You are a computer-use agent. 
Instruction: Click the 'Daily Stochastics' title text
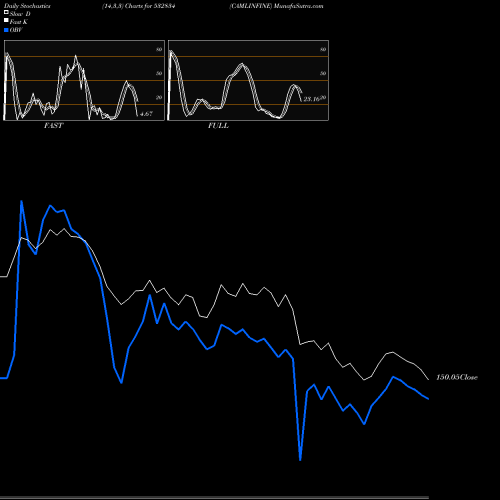pyautogui.click(x=27, y=6)
